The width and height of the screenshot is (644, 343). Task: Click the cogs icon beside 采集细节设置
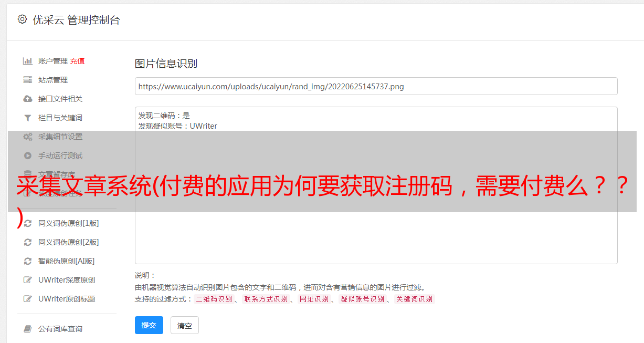pyautogui.click(x=28, y=137)
